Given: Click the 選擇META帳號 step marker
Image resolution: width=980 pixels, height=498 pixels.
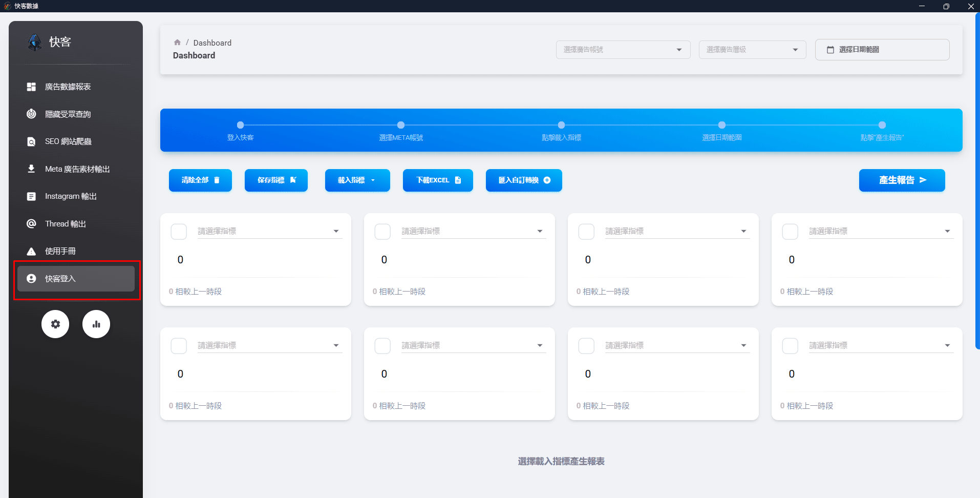Looking at the screenshot, I should pyautogui.click(x=401, y=125).
